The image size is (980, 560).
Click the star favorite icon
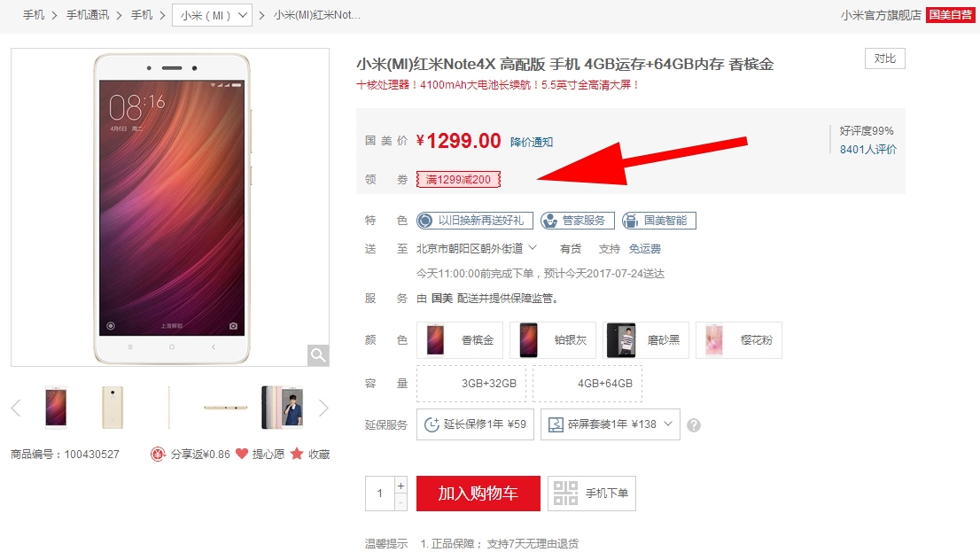(x=296, y=454)
